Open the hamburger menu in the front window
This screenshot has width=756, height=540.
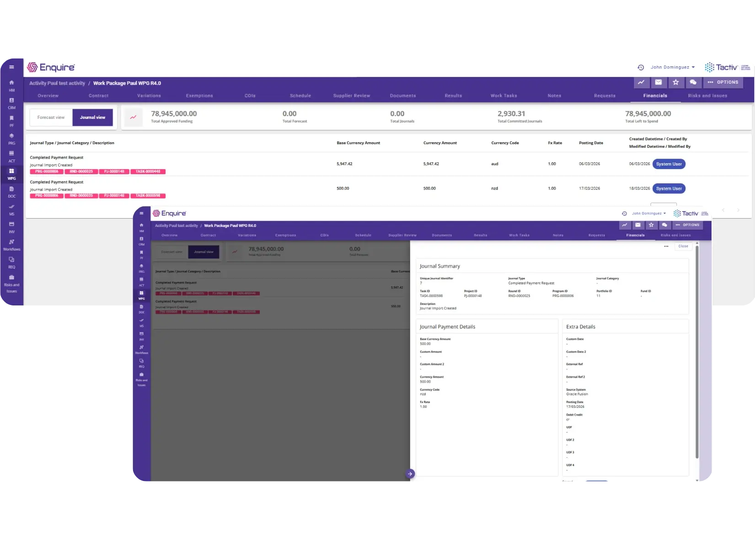[x=141, y=214]
